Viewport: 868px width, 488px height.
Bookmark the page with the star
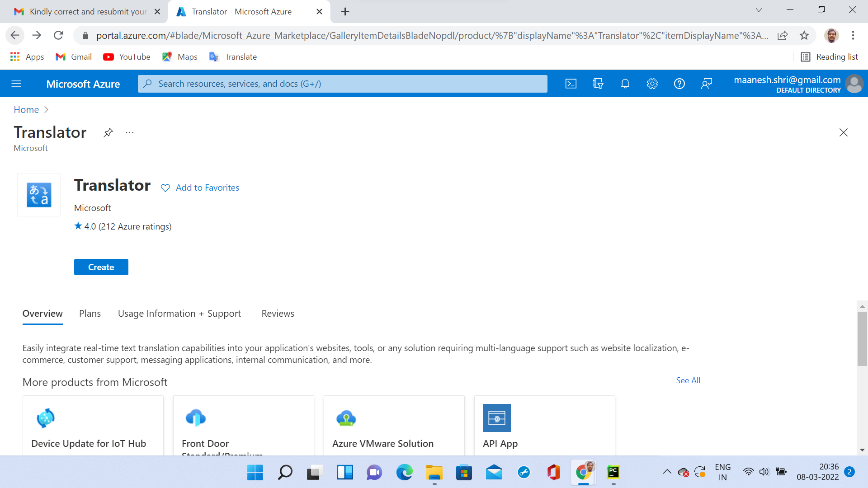[804, 35]
